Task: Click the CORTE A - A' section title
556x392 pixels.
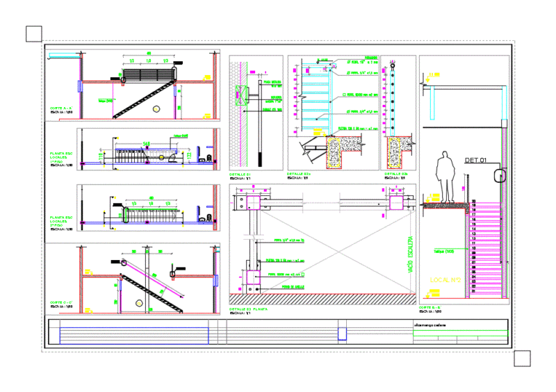Action: point(61,108)
